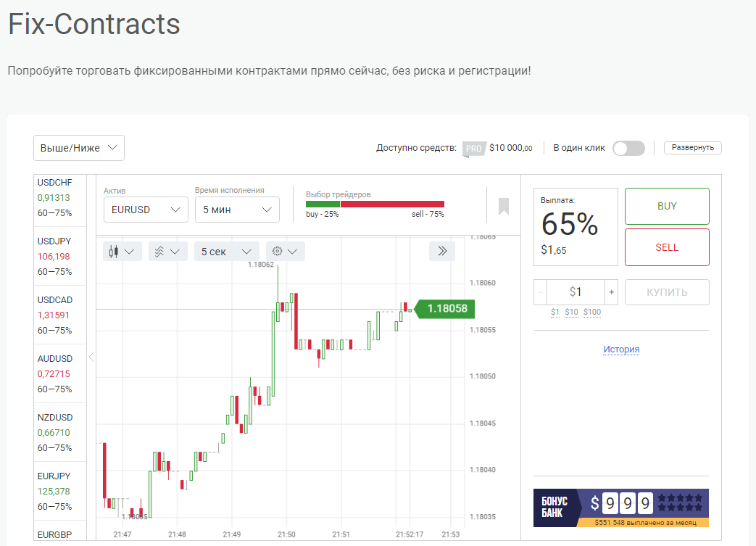Click the double-arrow scroll-to-latest button
756x546 pixels.
pos(442,252)
